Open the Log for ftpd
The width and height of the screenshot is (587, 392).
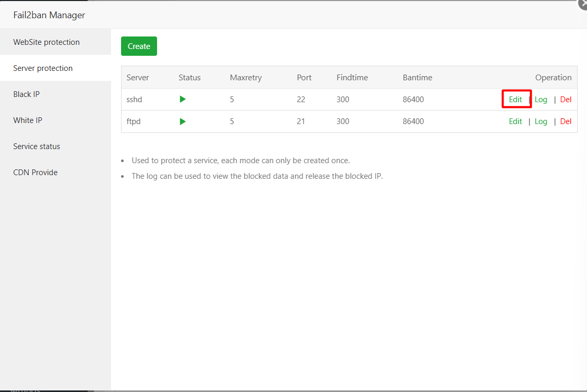[x=541, y=121]
